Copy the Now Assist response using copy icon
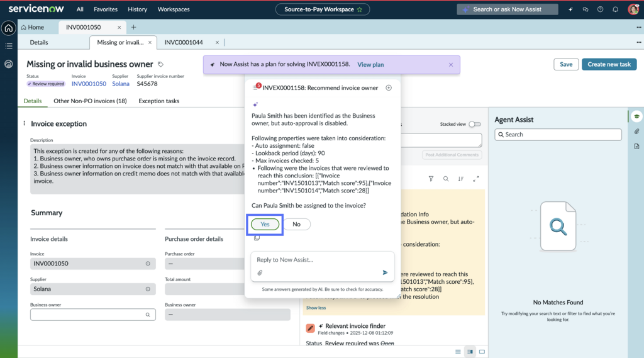644x358 pixels. click(257, 238)
